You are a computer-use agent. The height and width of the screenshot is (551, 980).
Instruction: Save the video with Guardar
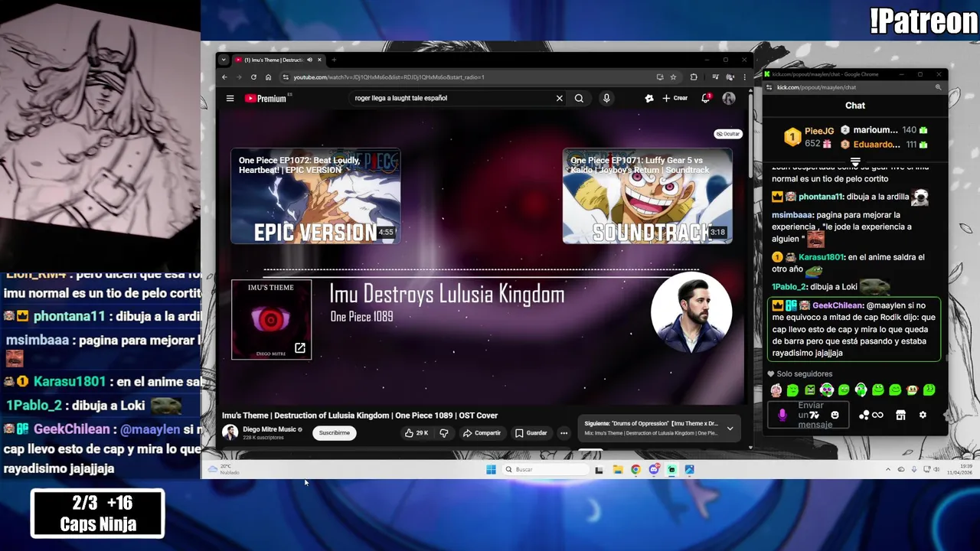(x=531, y=433)
